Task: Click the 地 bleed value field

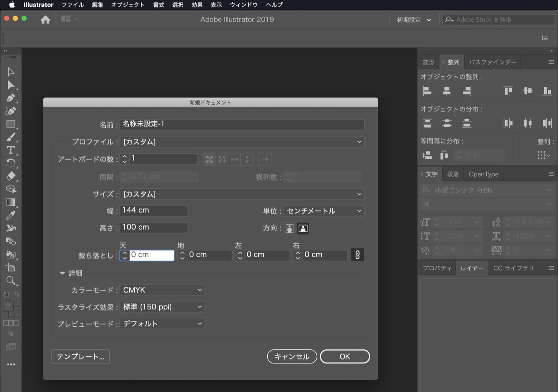Action: click(x=209, y=255)
